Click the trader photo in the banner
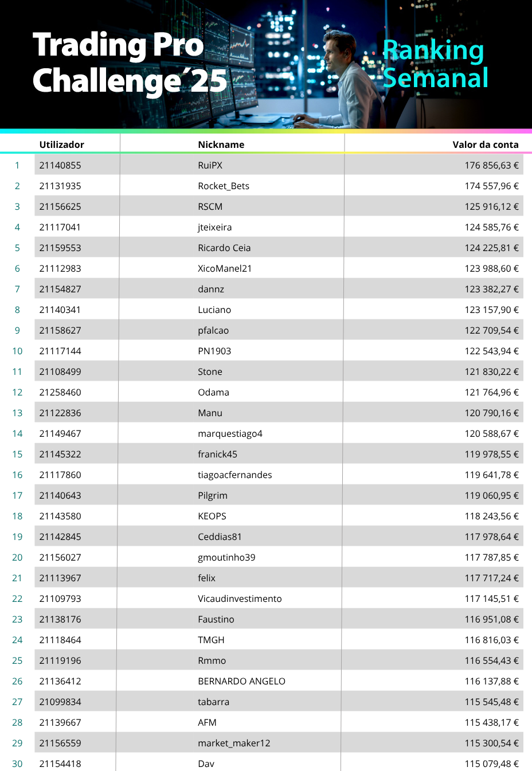 (349, 80)
